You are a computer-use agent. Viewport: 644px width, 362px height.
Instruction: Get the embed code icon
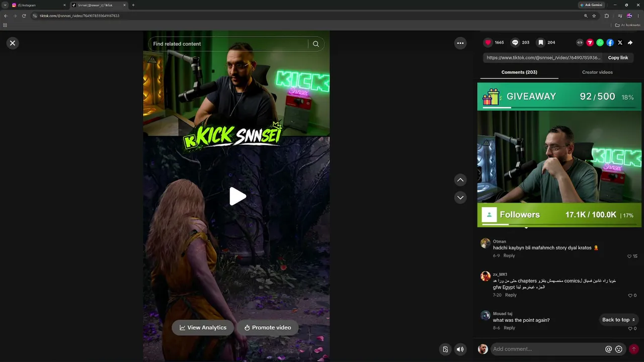point(580,43)
